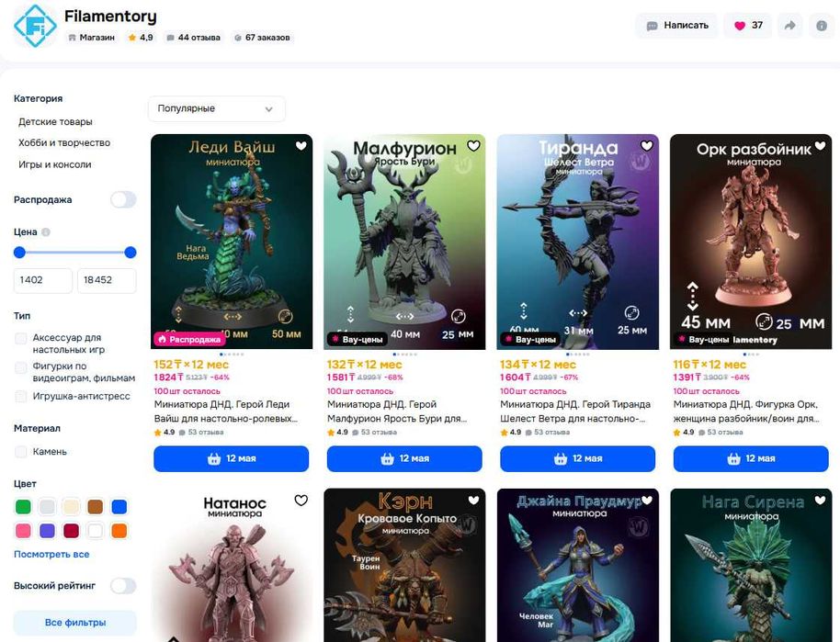Open Миниатюра ДНД Фигурка Орк title
Viewport: 840px width, 642px height.
pyautogui.click(x=746, y=411)
